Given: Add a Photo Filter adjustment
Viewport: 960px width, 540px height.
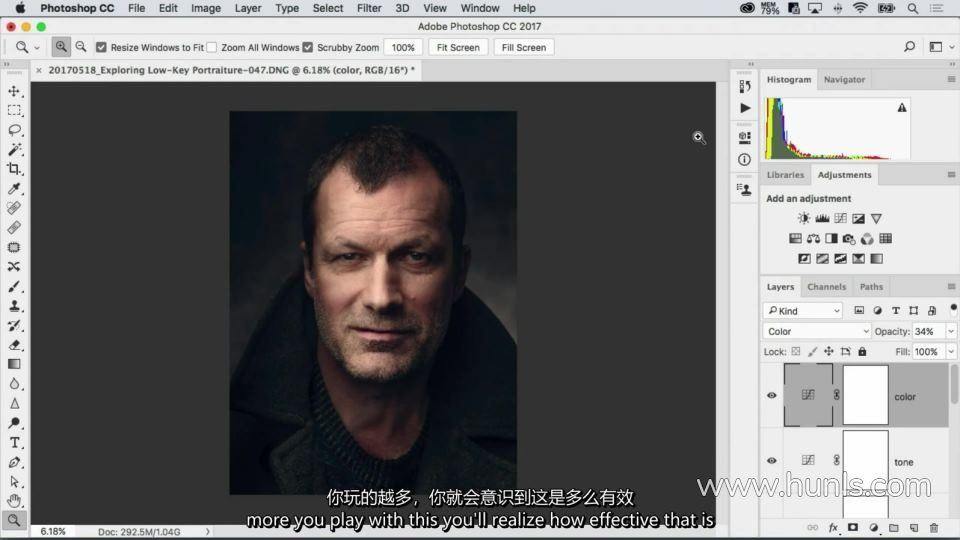Looking at the screenshot, I should coord(849,239).
